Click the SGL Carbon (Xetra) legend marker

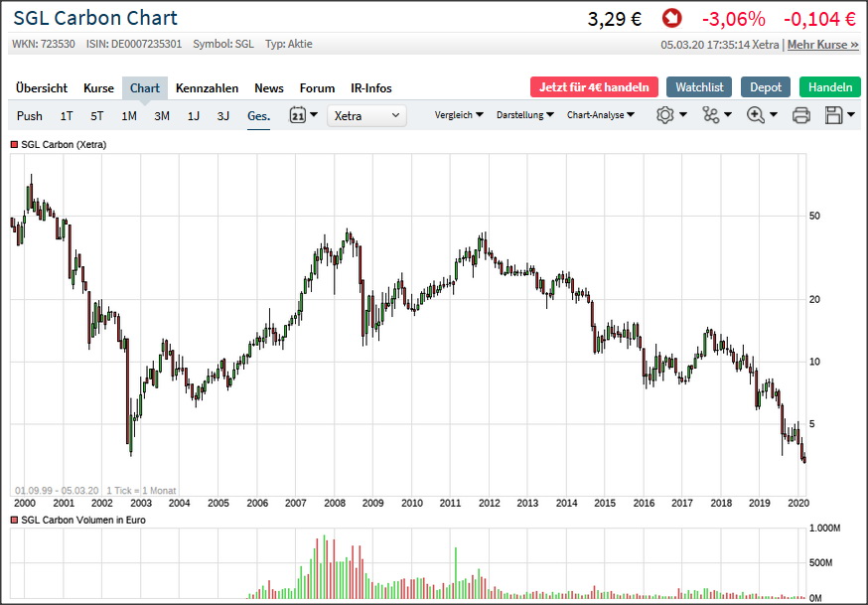pyautogui.click(x=14, y=145)
